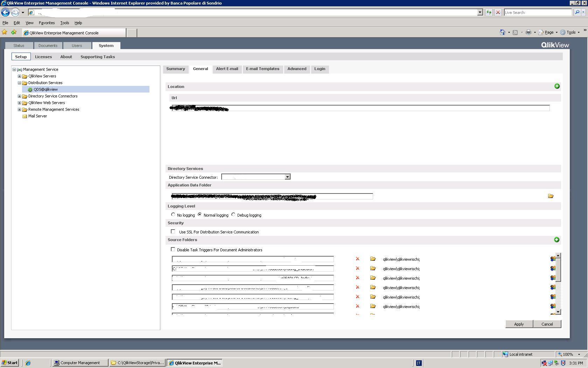
Task: Select the No logging radio button
Action: [x=173, y=214]
